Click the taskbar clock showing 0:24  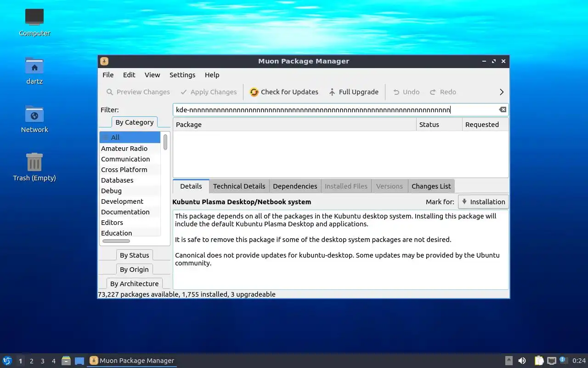pyautogui.click(x=579, y=361)
